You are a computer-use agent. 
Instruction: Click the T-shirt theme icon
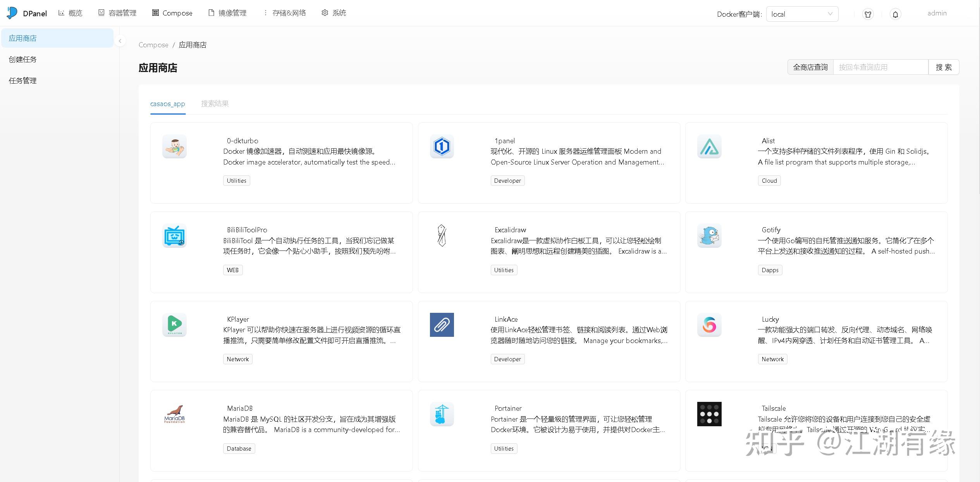tap(868, 14)
